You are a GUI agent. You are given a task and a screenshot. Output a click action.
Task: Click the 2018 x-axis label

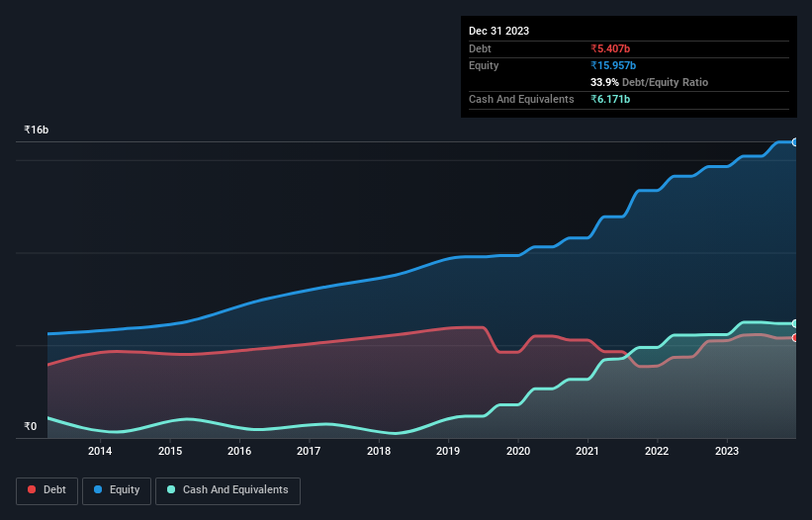[x=379, y=451]
